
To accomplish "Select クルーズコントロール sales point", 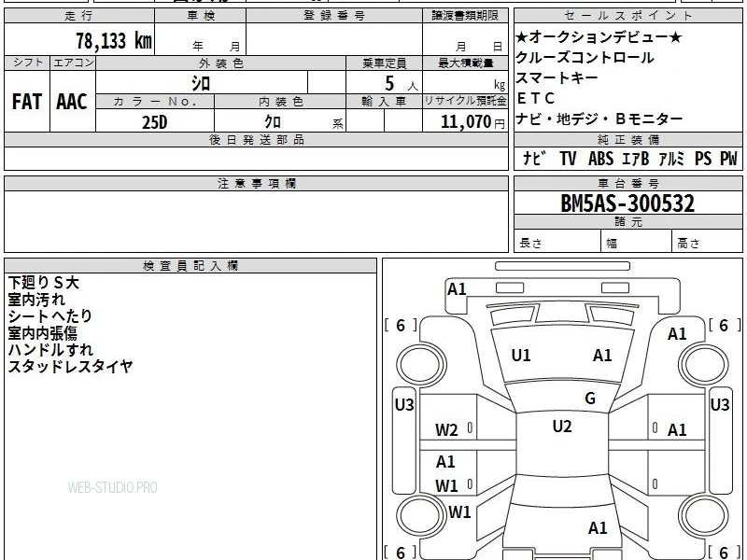I will coord(585,57).
